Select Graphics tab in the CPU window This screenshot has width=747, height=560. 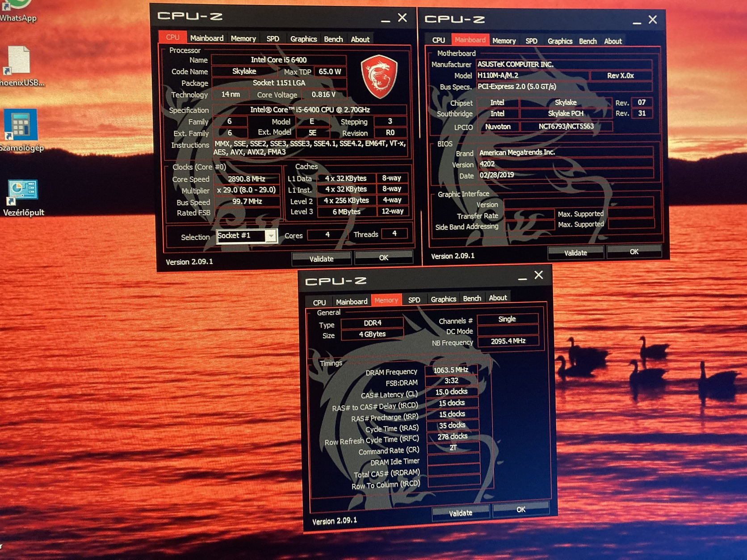point(303,39)
